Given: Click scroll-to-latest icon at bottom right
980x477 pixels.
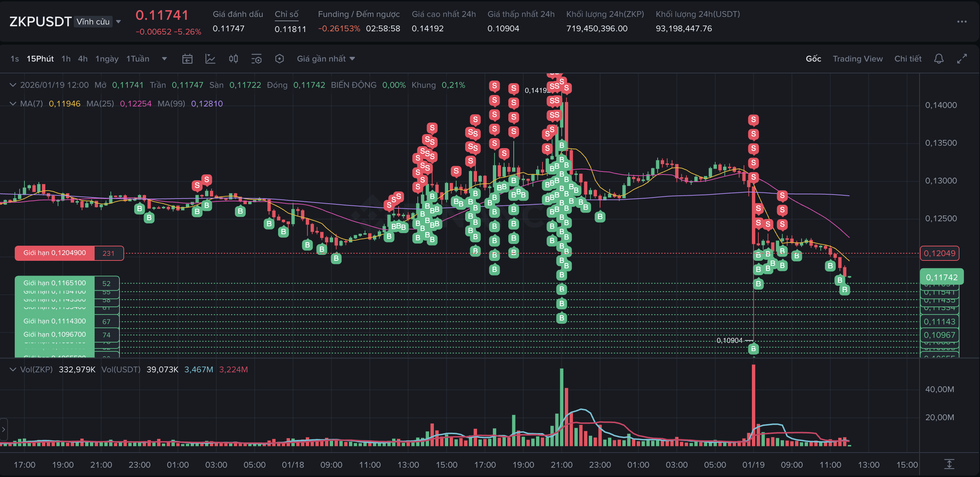Looking at the screenshot, I should click(x=949, y=464).
